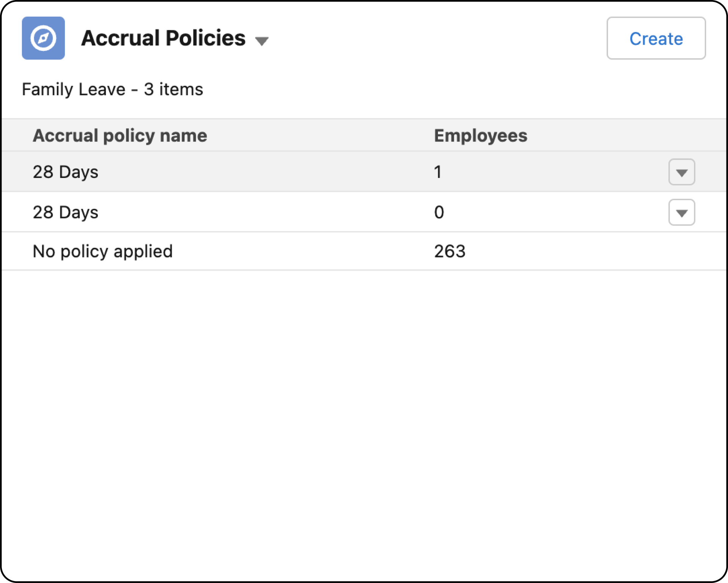Open the Accrual Policies list view switcher arrow
The height and width of the screenshot is (583, 728).
coord(262,41)
